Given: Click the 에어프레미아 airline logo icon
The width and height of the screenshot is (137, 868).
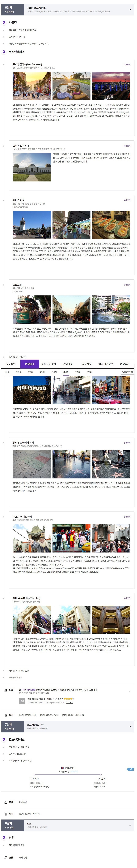Looking at the screenshot, I should coord(62,768).
